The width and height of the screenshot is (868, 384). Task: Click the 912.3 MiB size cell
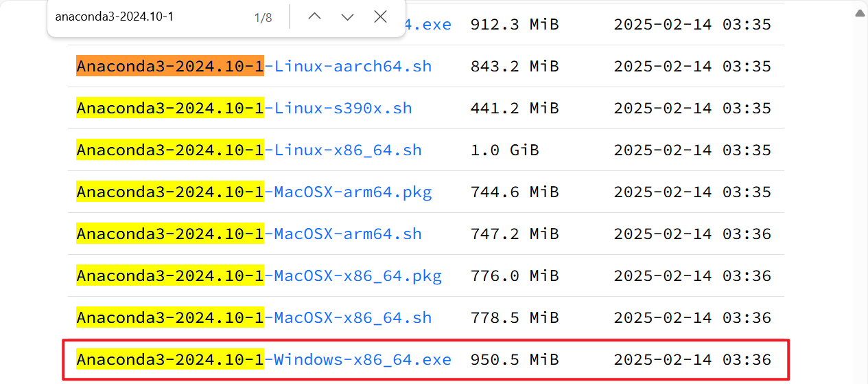click(x=515, y=25)
